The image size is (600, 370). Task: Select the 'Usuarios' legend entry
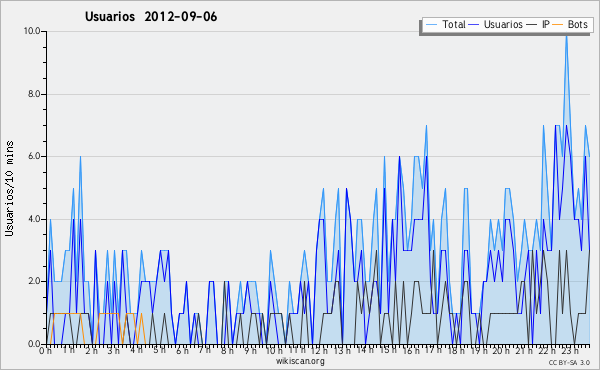503,24
